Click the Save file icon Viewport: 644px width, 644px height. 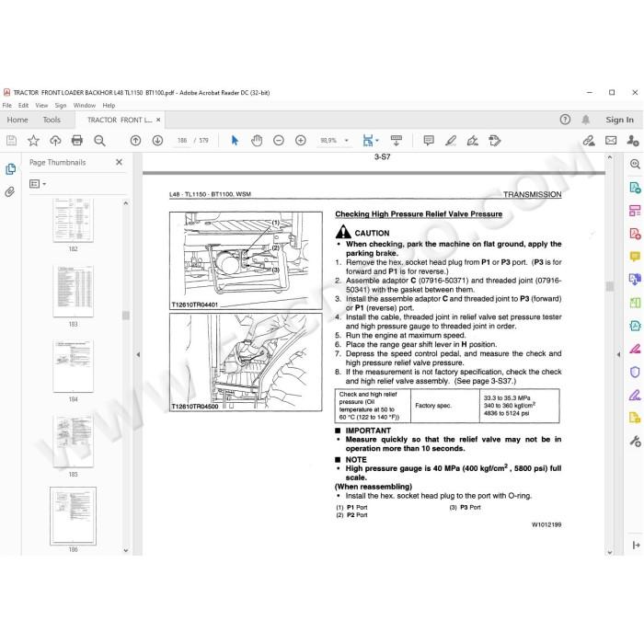(x=11, y=141)
